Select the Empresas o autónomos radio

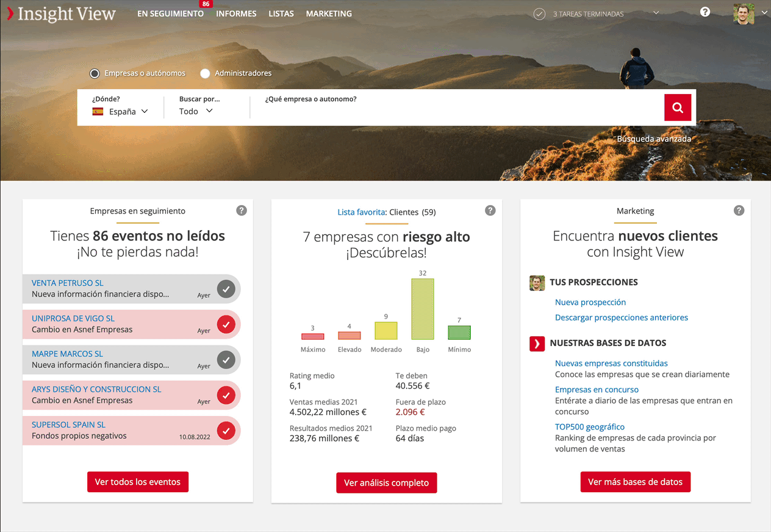coord(95,73)
